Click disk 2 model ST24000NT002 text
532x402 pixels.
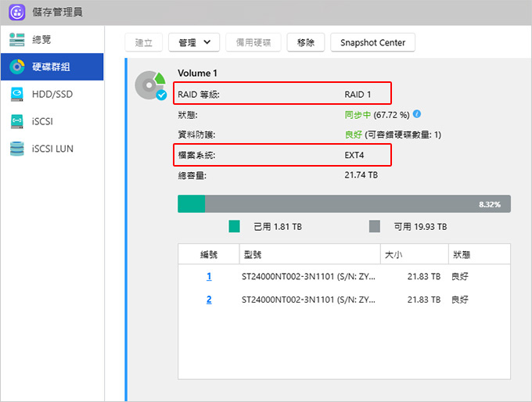coord(308,300)
